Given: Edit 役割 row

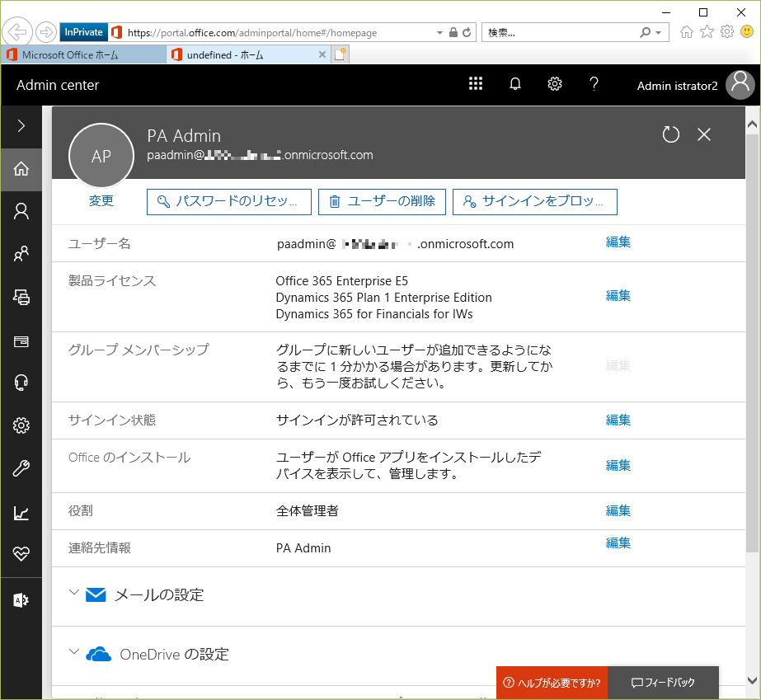Looking at the screenshot, I should [x=618, y=511].
